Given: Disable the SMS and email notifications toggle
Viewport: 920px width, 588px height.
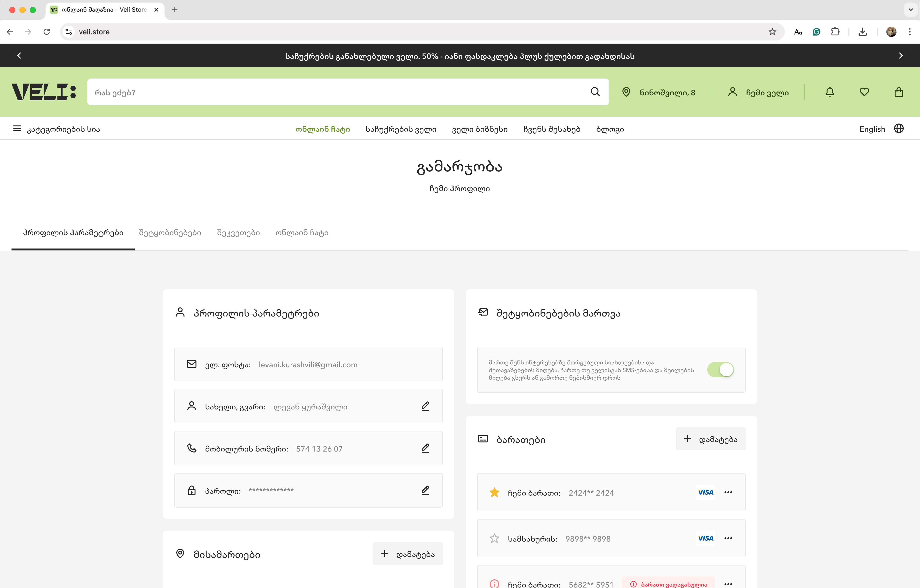Looking at the screenshot, I should [720, 370].
